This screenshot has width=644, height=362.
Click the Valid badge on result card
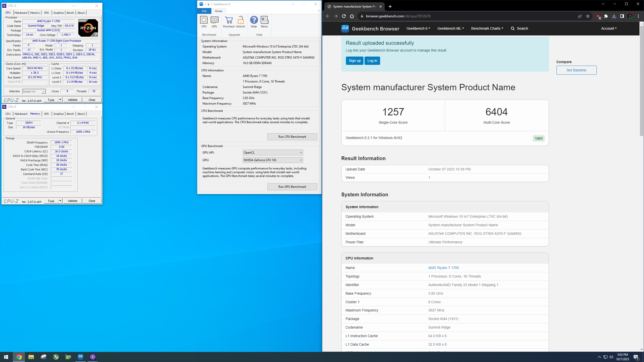click(x=539, y=138)
